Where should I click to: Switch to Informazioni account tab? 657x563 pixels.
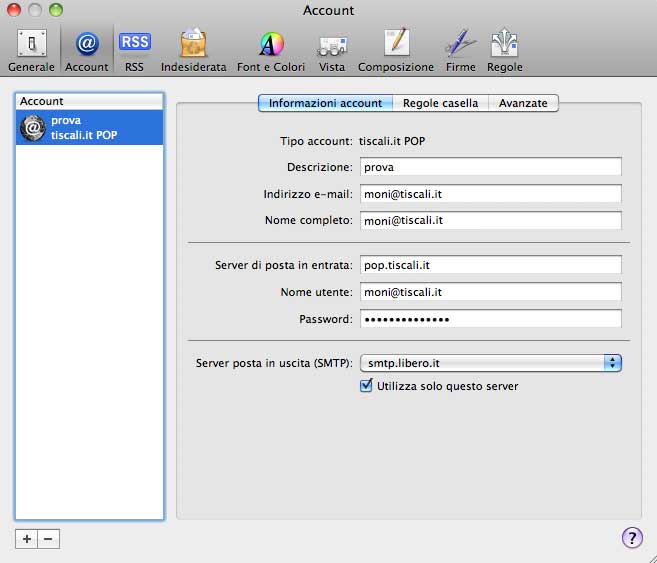326,103
